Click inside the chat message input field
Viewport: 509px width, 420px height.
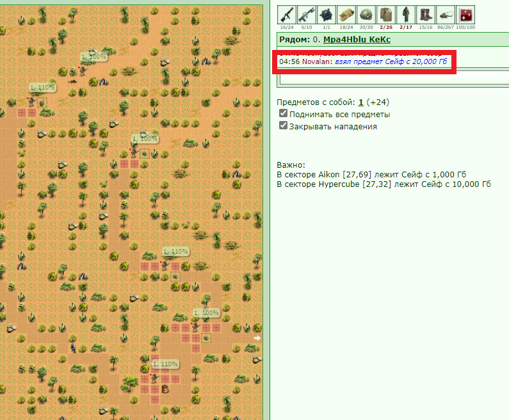pos(394,78)
